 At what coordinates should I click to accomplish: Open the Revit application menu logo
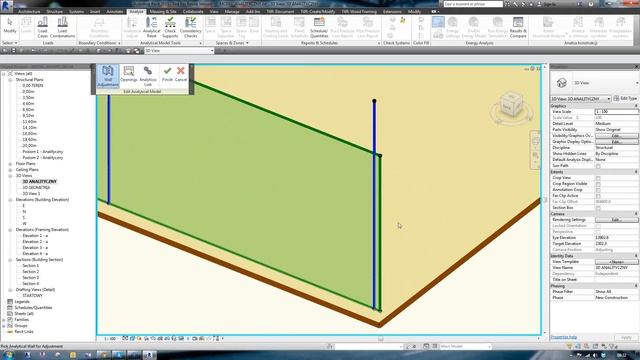point(6,5)
